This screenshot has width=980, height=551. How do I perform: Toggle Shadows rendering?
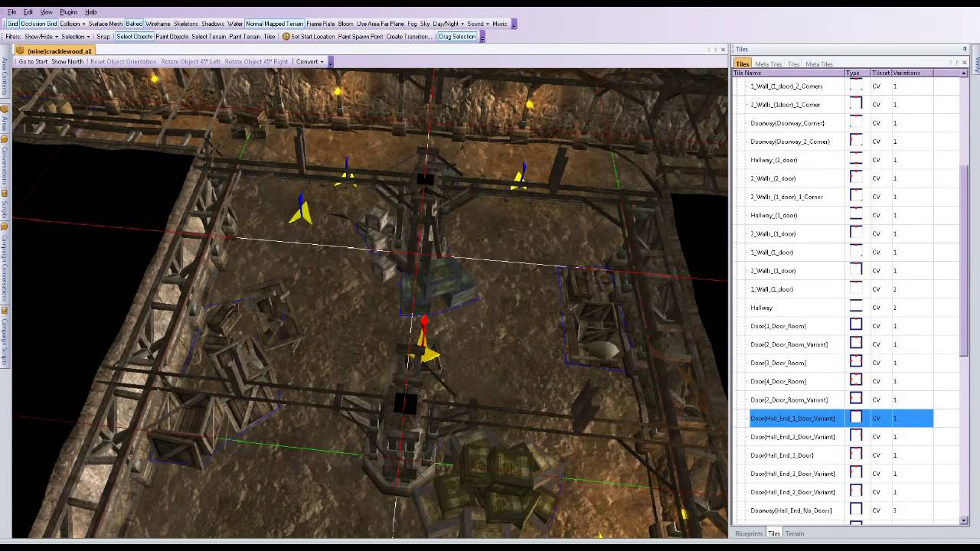[x=213, y=24]
